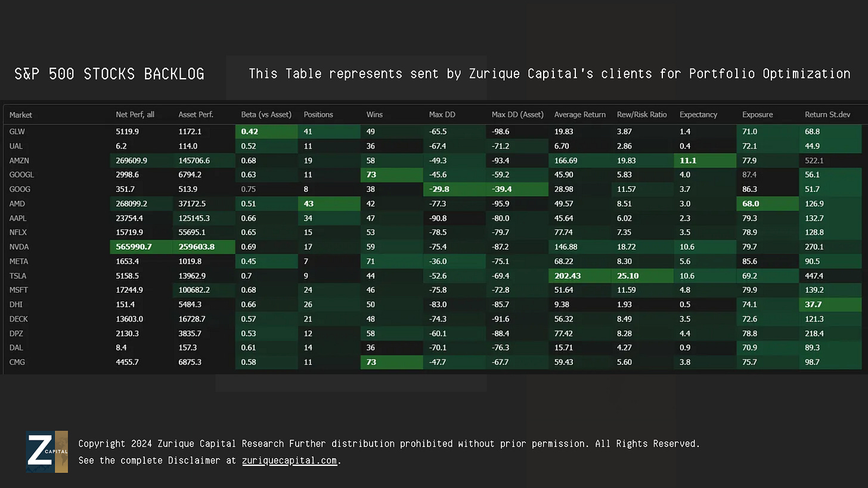Select the DHI market row label
868x488 pixels.
15,304
